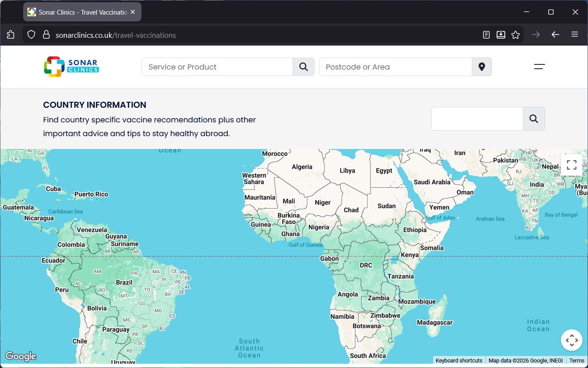Toggle Firefox reader view
The image size is (588, 368).
486,35
